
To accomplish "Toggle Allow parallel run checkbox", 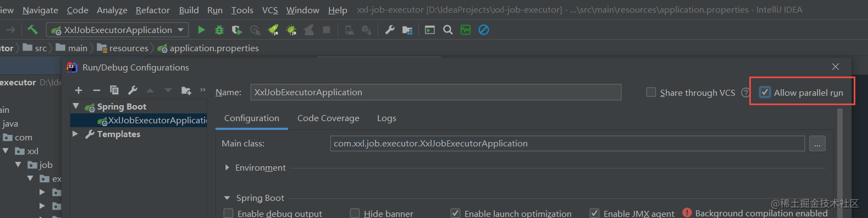I will click(x=765, y=92).
